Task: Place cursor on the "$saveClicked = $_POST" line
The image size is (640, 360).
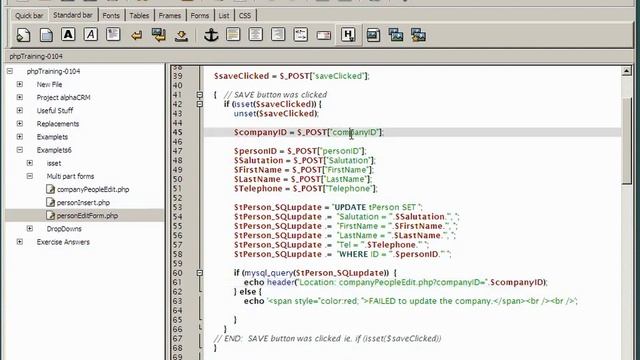Action: click(x=291, y=76)
